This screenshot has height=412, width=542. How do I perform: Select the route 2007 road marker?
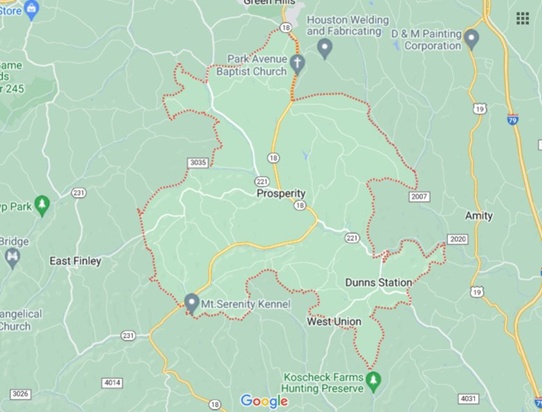(x=419, y=197)
